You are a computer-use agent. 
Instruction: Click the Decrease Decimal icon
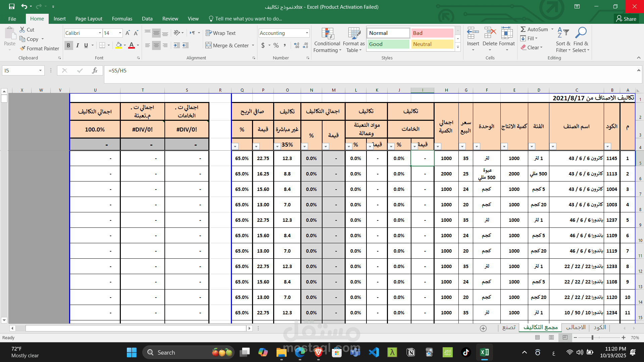pos(305,45)
